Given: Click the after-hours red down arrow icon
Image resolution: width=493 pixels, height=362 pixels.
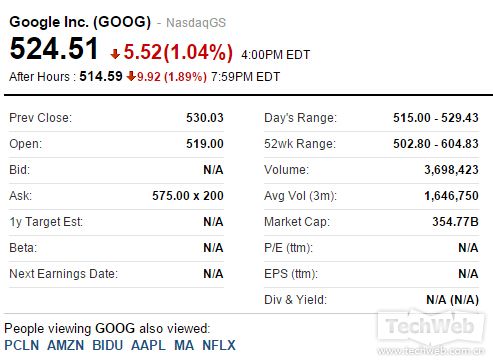Looking at the screenshot, I should click(131, 76).
